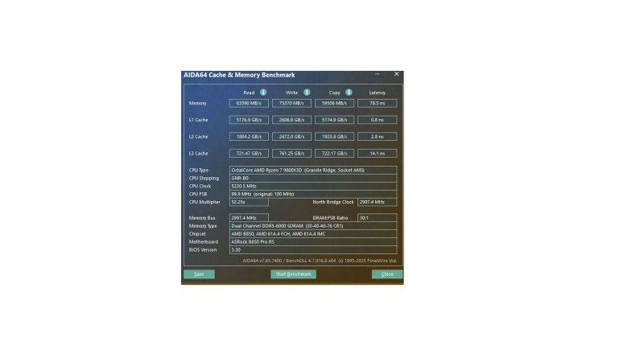Select L3 Cache write 761.25 GB/s
The height and width of the screenshot is (362, 644).
(x=291, y=154)
